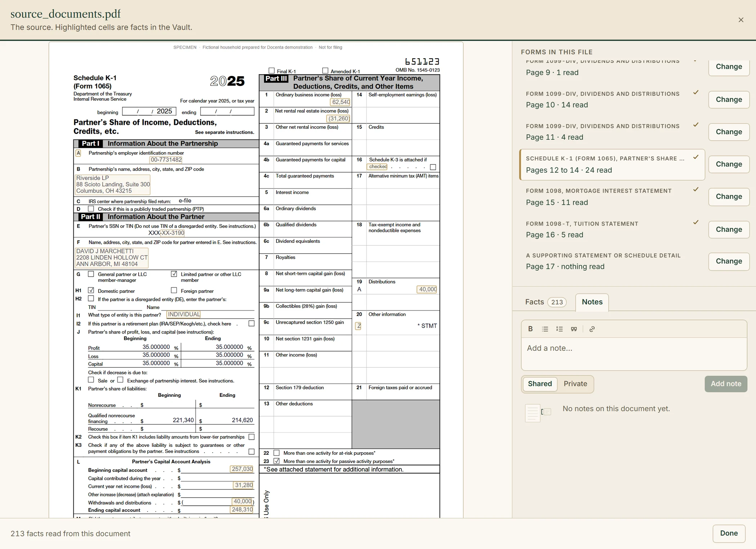Insert a block quote in note
The image size is (756, 549).
(x=574, y=329)
